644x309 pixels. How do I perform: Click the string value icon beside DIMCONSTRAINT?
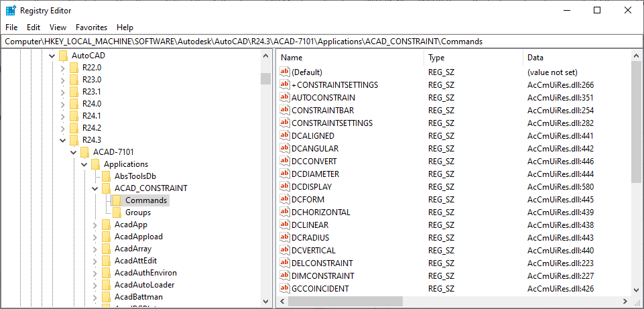point(285,275)
